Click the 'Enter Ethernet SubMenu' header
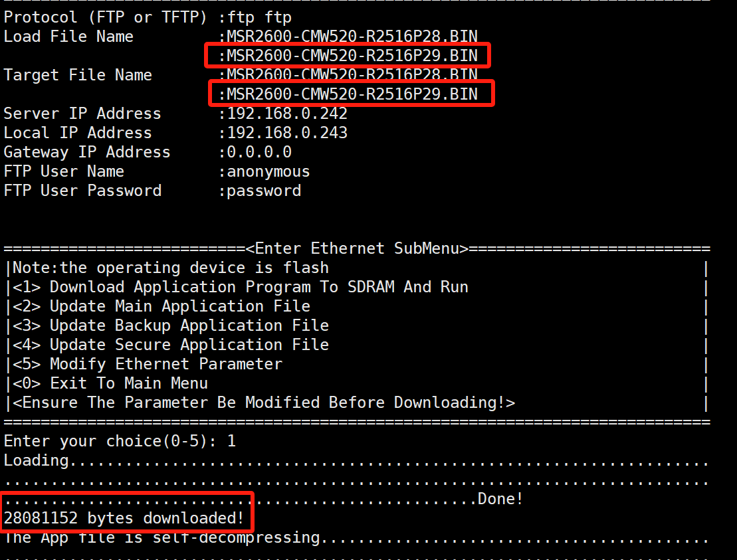 pos(358,248)
